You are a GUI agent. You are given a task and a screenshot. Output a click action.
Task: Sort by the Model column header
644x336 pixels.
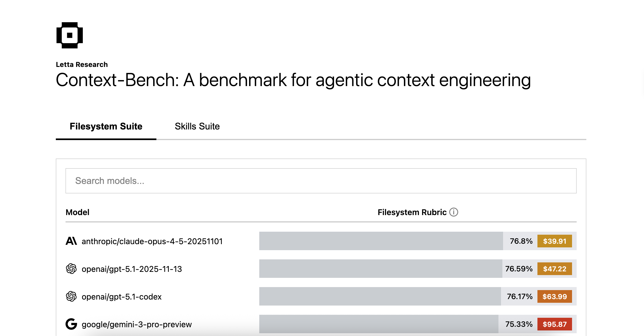click(78, 212)
